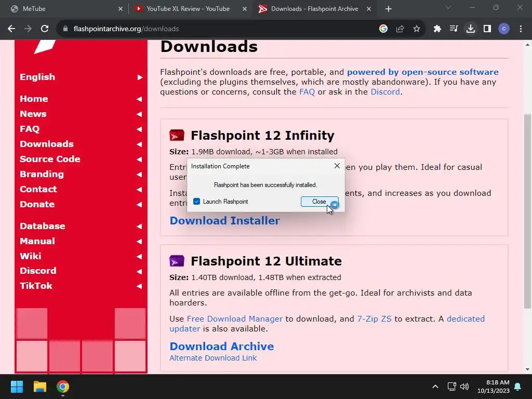Click the red Flashpoint 12 Infinity icon

point(177,136)
